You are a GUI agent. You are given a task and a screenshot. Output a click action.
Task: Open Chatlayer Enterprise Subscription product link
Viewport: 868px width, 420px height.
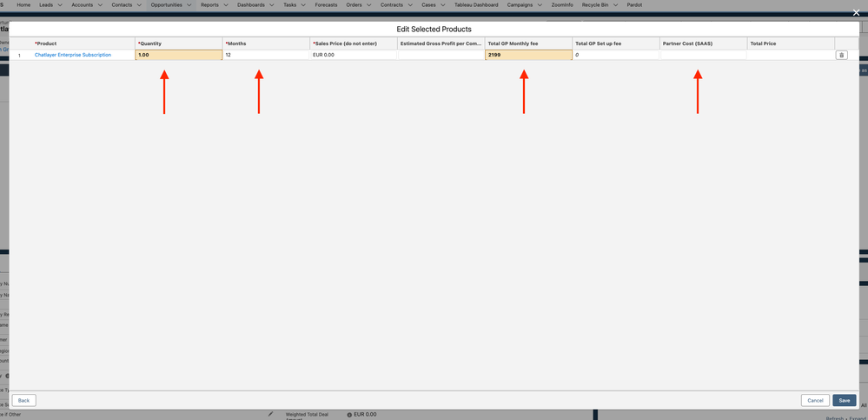coord(72,55)
